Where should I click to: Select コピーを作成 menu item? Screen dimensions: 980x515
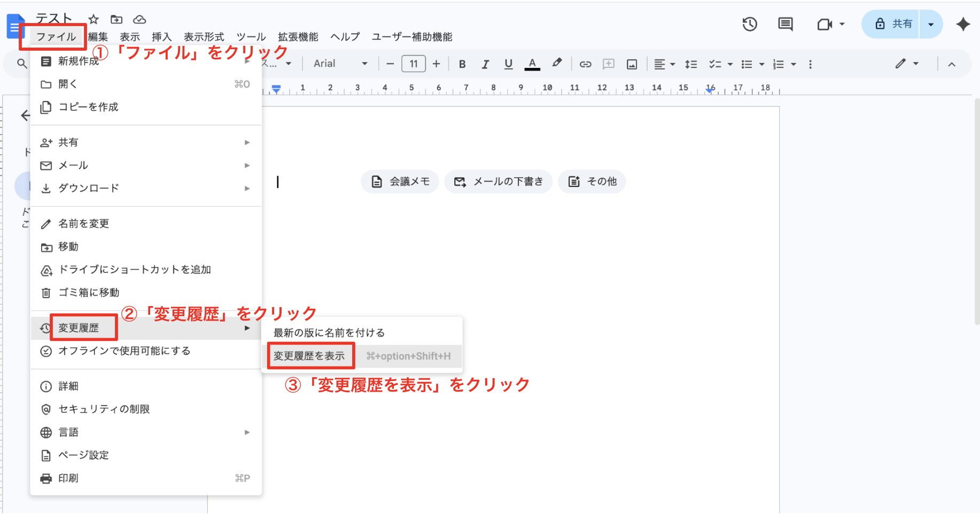pos(146,107)
